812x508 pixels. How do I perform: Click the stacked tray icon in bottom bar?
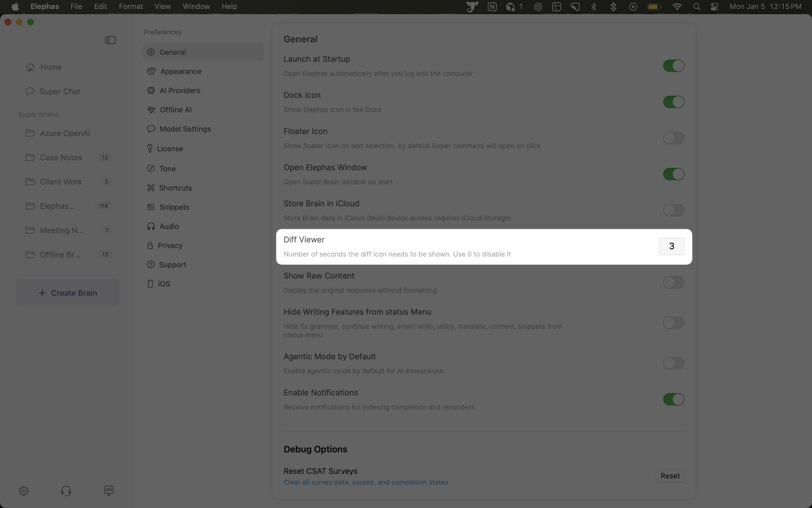[109, 491]
